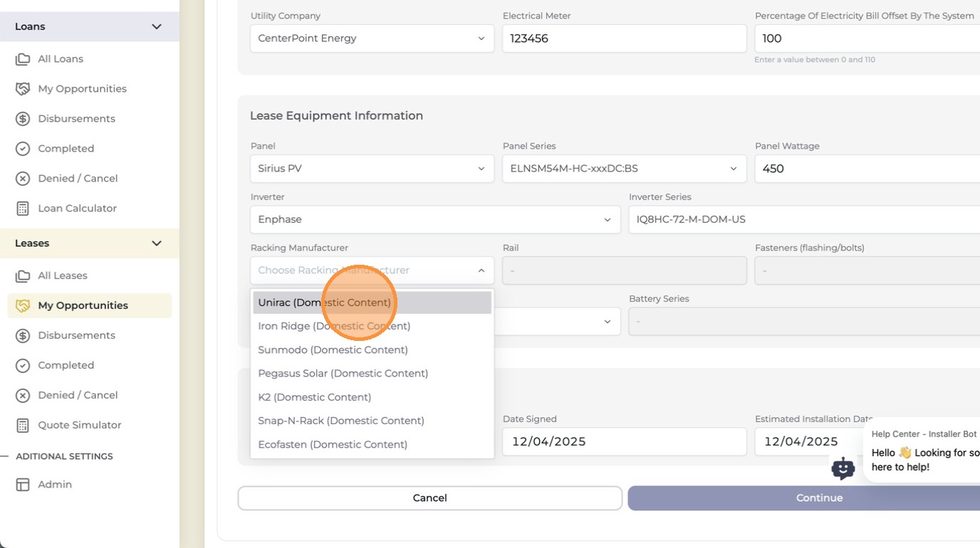
Task: Click the Loan Calculator icon
Action: click(23, 209)
